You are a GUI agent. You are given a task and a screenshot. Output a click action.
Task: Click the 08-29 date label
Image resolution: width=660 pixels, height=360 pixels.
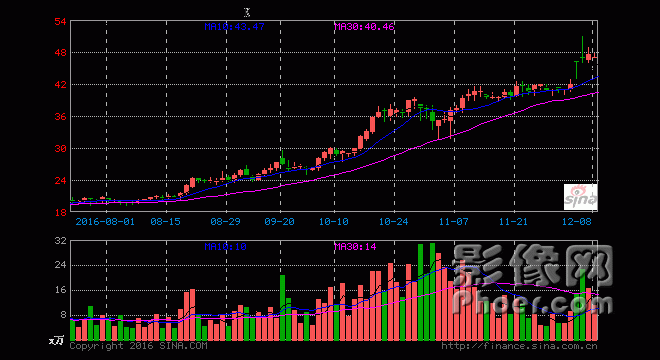225,221
